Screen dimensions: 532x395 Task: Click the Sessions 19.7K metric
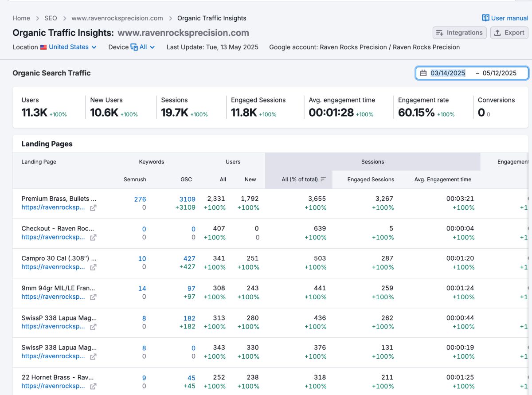175,113
